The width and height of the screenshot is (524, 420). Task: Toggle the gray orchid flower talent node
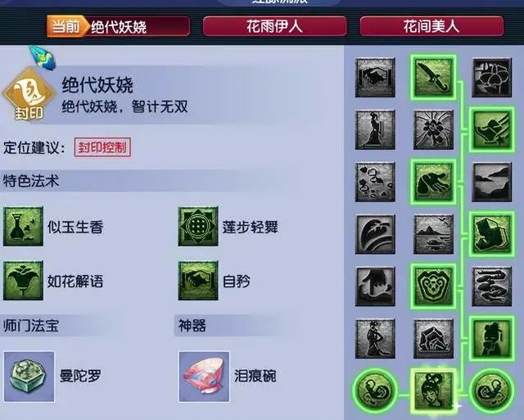[x=491, y=78]
